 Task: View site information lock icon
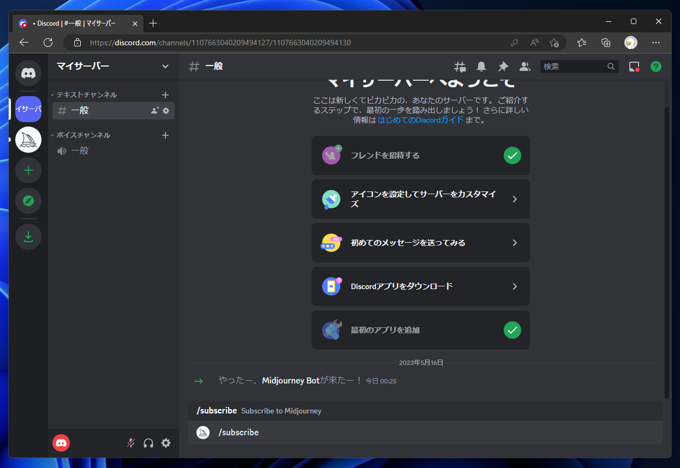(x=77, y=43)
